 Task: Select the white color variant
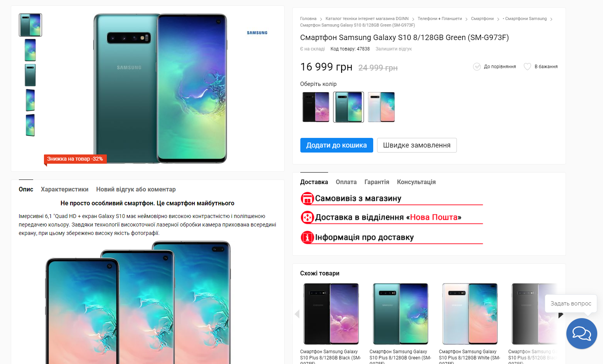(381, 107)
